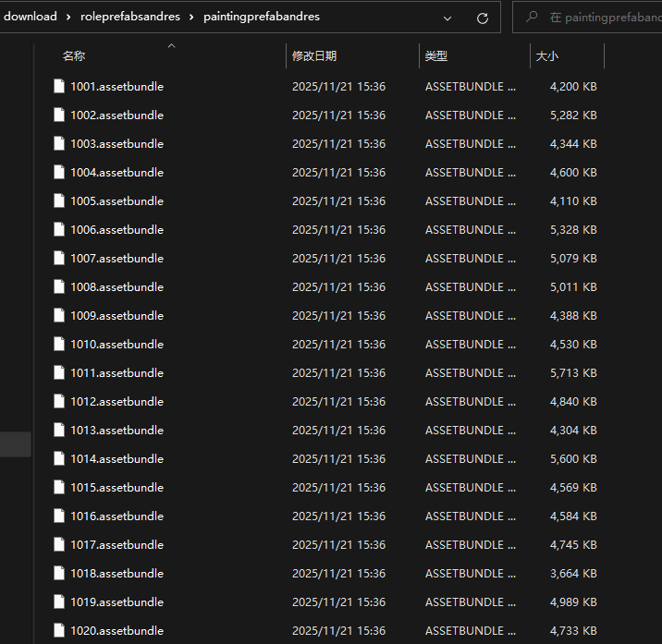Select file icon of 1019.assetbundle

tap(59, 602)
